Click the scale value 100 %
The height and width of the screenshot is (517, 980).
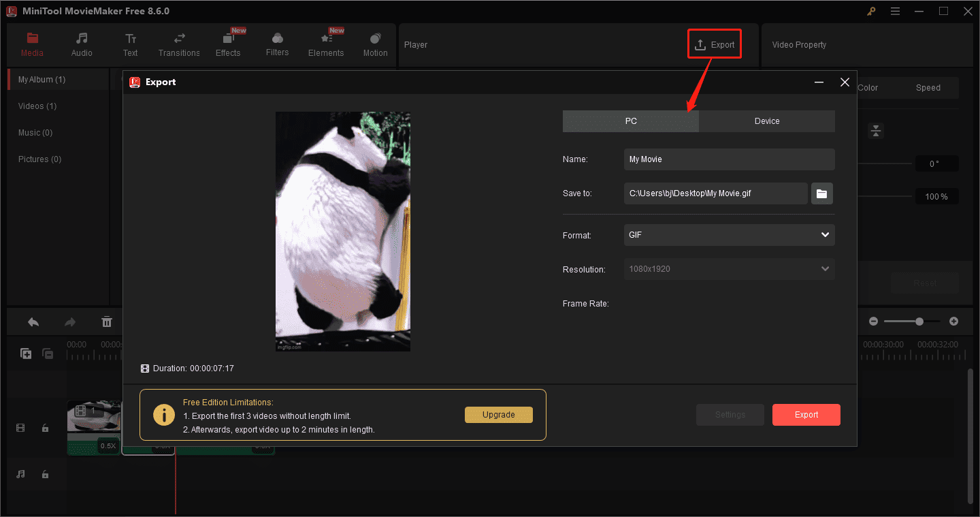pyautogui.click(x=936, y=197)
